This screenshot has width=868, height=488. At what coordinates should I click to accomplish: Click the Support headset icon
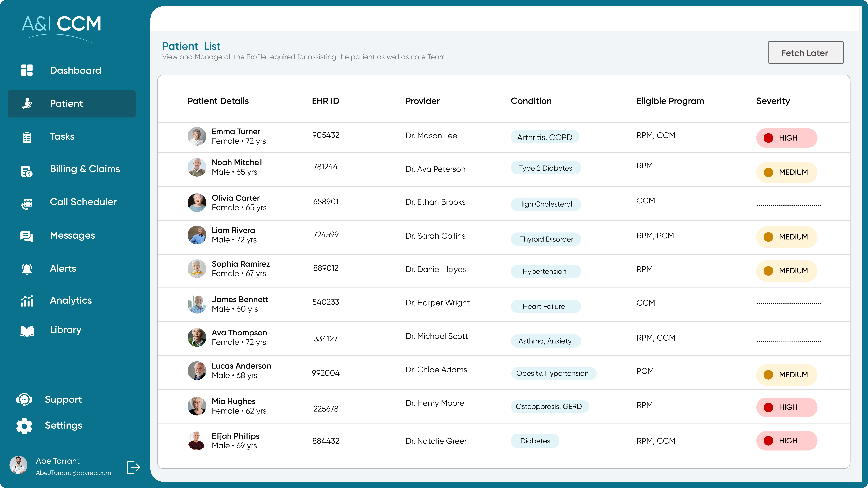tap(24, 400)
